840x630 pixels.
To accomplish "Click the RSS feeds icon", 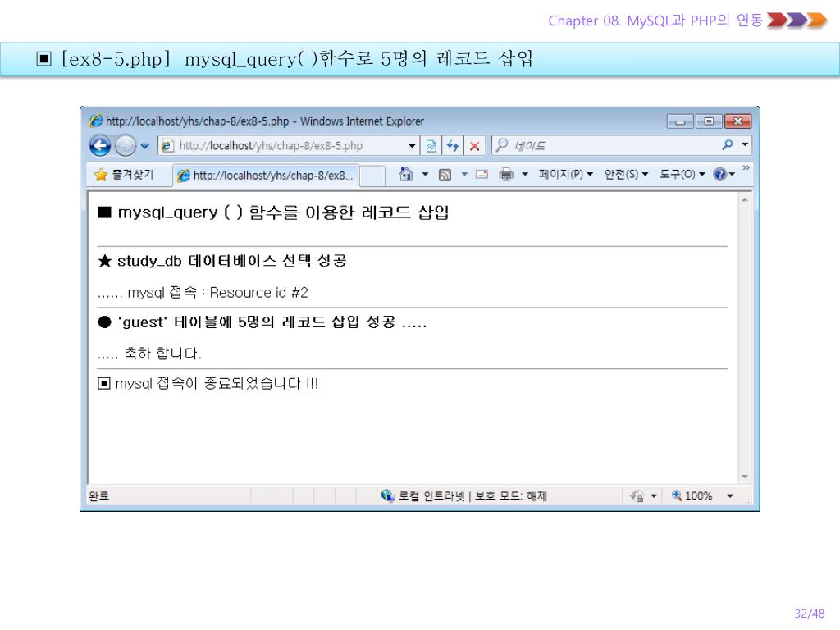I will coord(445,175).
